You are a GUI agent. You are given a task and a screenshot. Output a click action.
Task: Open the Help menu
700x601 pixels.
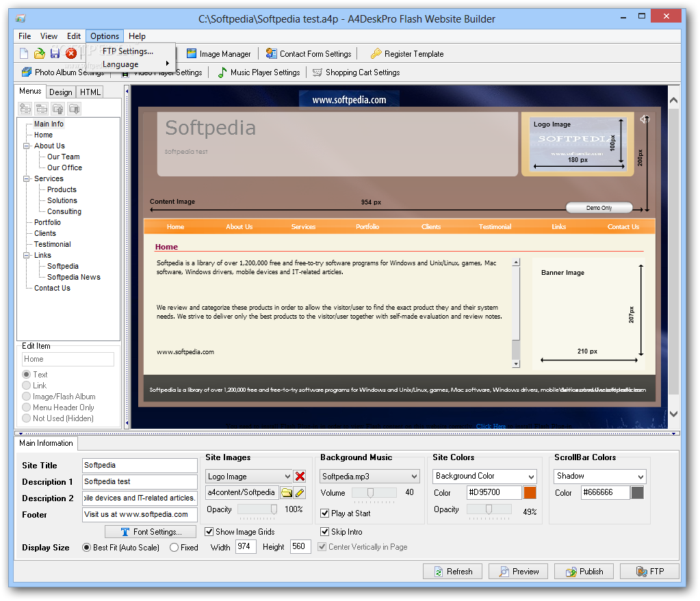click(x=137, y=36)
